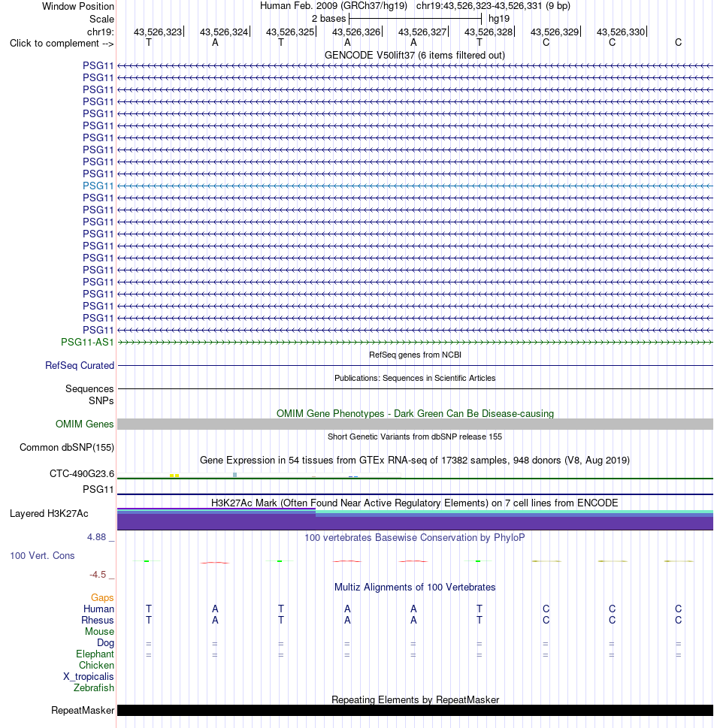Image resolution: width=714 pixels, height=728 pixels.
Task: Open '100 vertebrates Basewise Conservation by PhyloP'
Action: coord(415,538)
